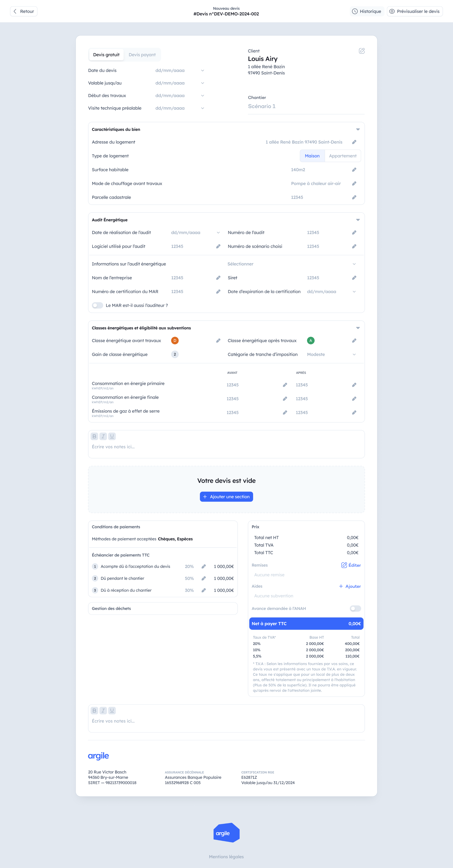
Task: Edit the 20% acompte percentage pencil
Action: [203, 566]
